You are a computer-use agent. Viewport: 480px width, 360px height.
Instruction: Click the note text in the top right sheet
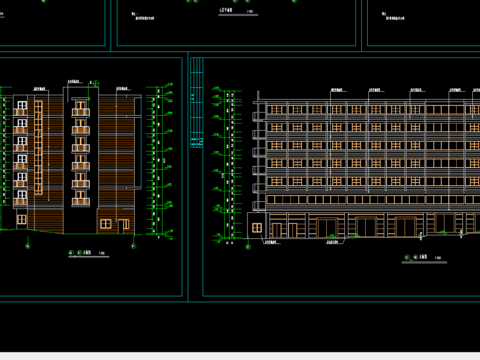(x=393, y=16)
